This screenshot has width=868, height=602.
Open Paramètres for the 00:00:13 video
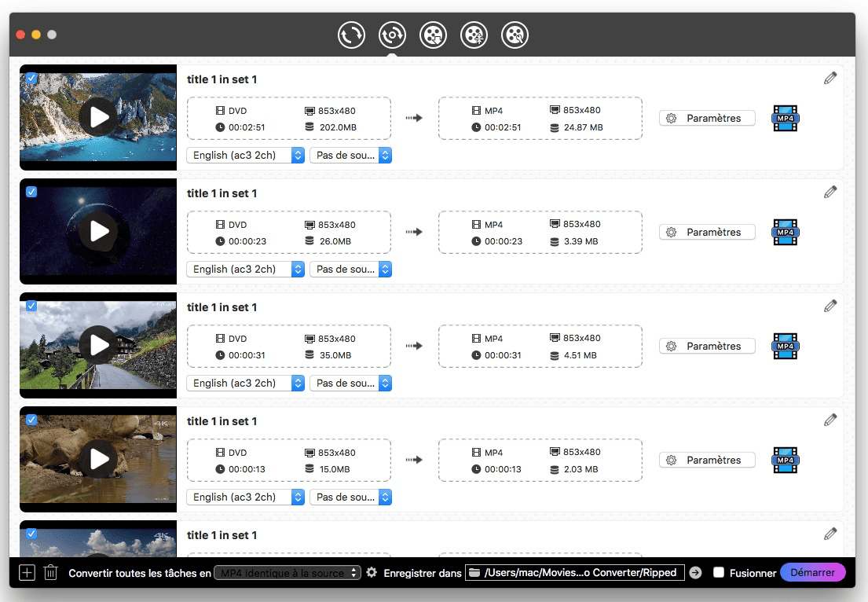tap(707, 461)
